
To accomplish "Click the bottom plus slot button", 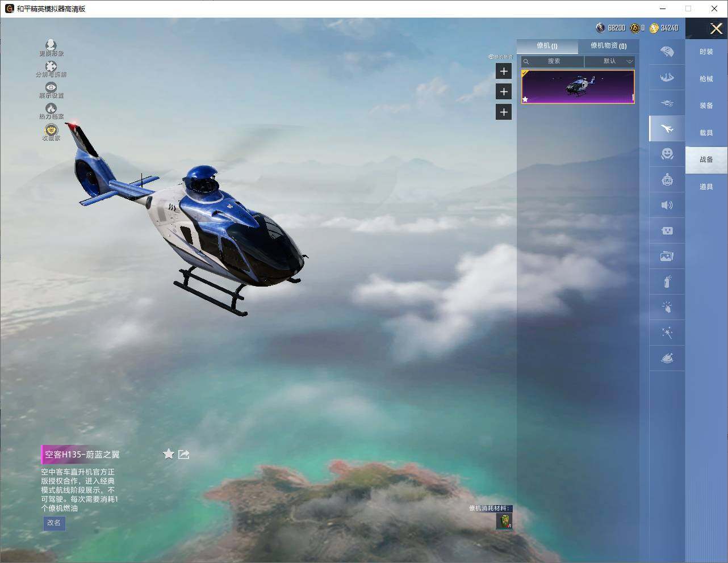I will coord(504,112).
